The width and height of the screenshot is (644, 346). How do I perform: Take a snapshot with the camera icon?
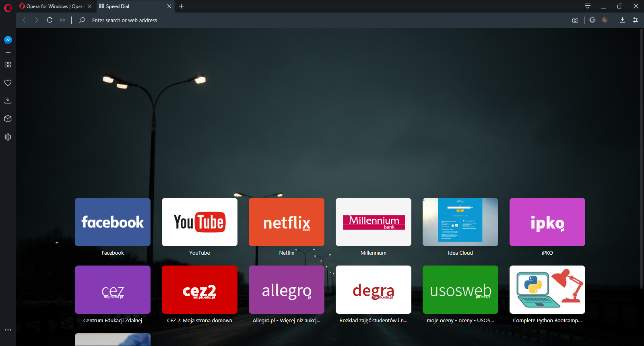click(x=575, y=20)
